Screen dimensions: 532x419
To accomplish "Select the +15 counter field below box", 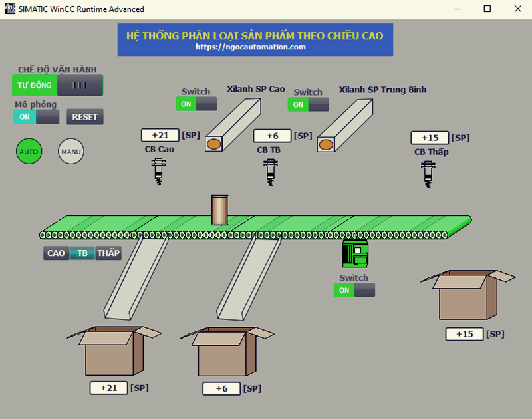I will (x=464, y=334).
